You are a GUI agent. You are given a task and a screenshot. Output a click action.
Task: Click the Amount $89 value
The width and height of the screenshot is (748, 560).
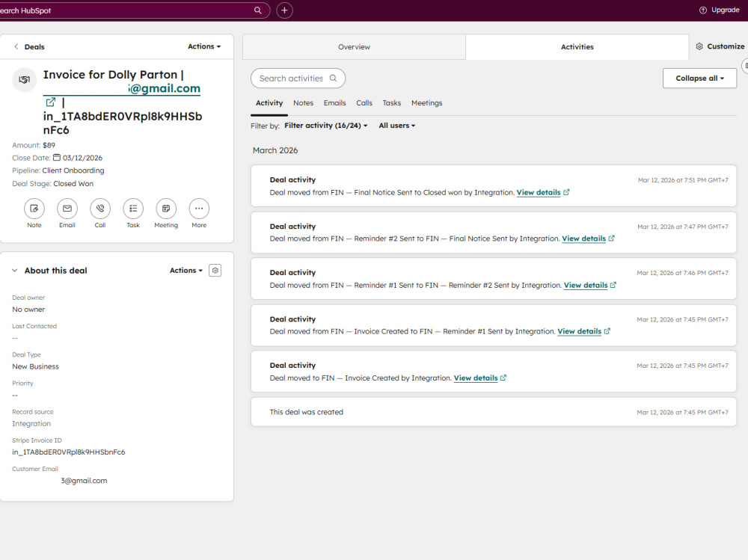click(x=49, y=145)
